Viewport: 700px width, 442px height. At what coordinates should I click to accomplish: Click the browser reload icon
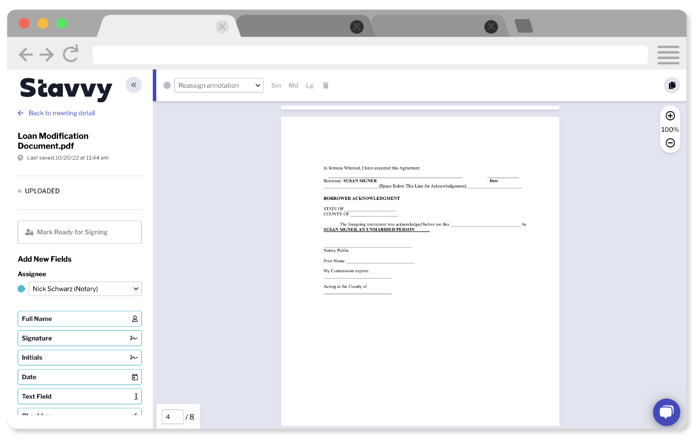pyautogui.click(x=70, y=55)
